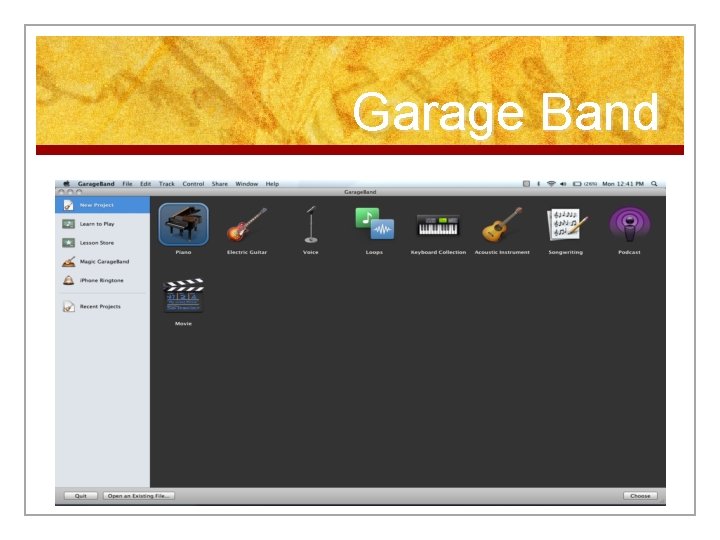Click the Bluetooth menu bar icon
The width and height of the screenshot is (720, 540).
pyautogui.click(x=539, y=184)
